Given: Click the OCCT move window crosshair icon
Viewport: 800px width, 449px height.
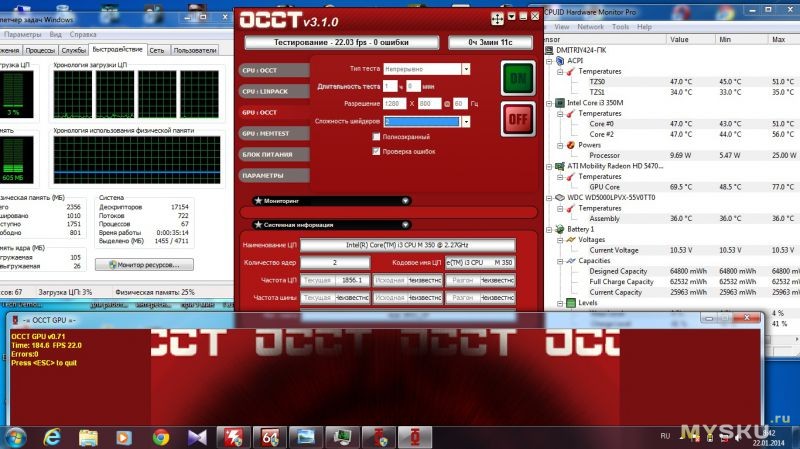Looking at the screenshot, I should (x=497, y=19).
